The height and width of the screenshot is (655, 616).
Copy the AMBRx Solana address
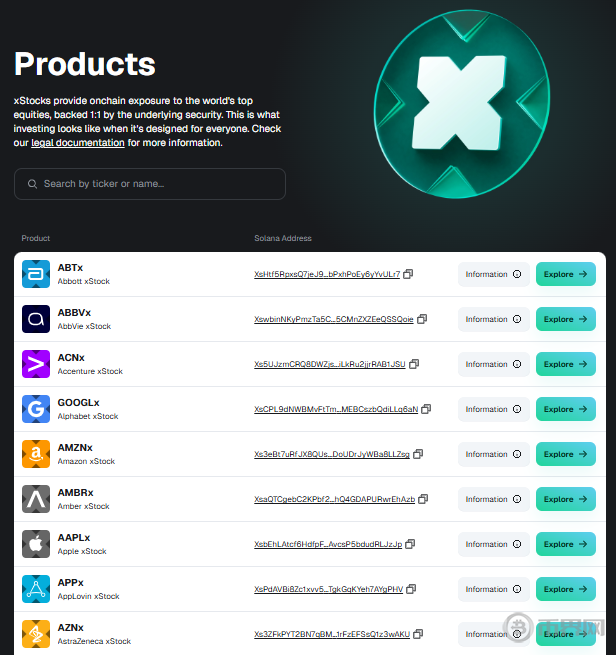pos(423,499)
